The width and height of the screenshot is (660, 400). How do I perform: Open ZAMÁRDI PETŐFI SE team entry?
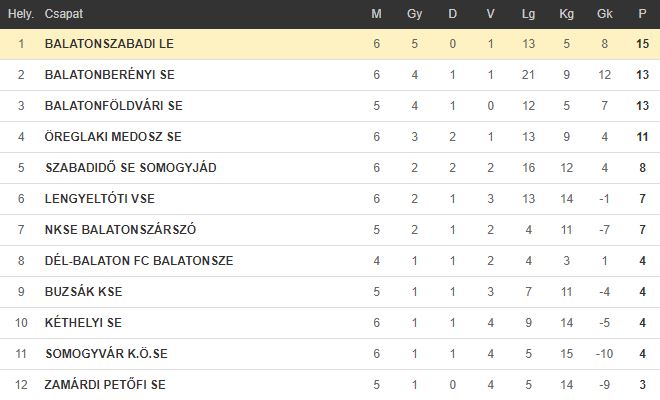105,385
